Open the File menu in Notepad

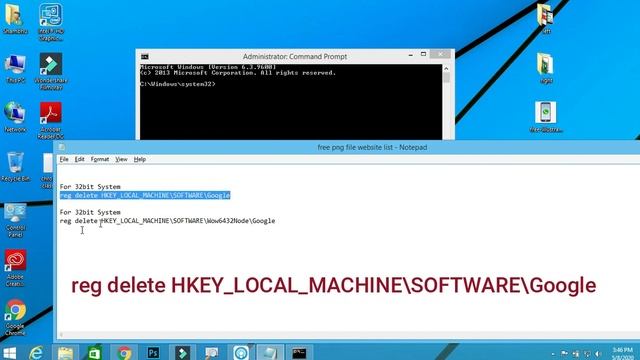64,159
